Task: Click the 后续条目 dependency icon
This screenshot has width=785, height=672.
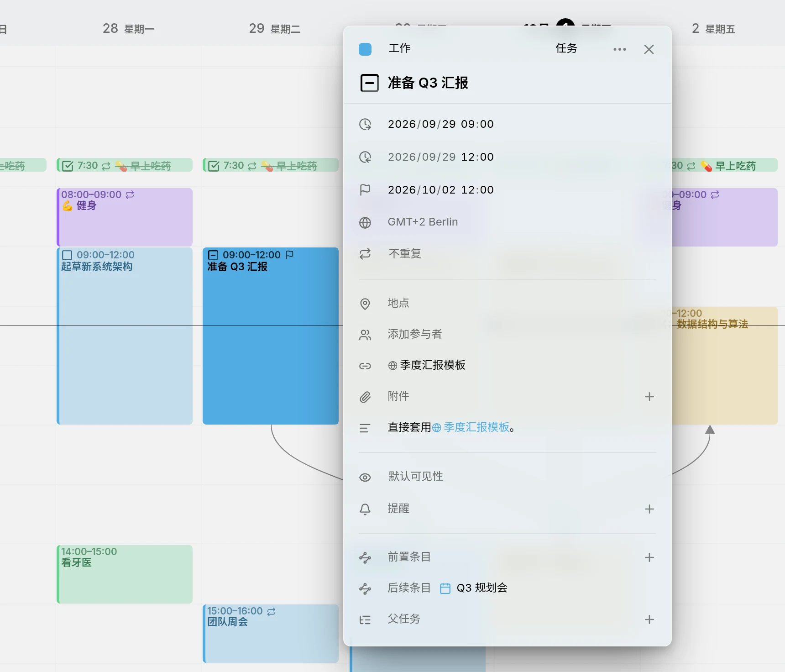Action: 365,589
